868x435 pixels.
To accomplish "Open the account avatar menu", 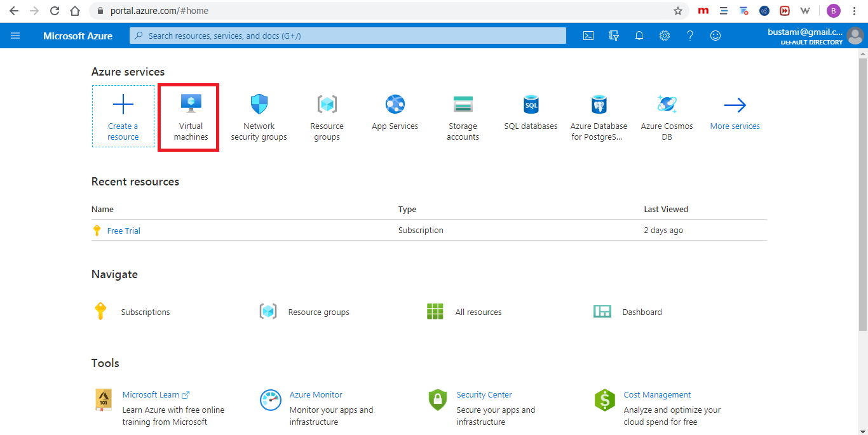I will coord(855,36).
